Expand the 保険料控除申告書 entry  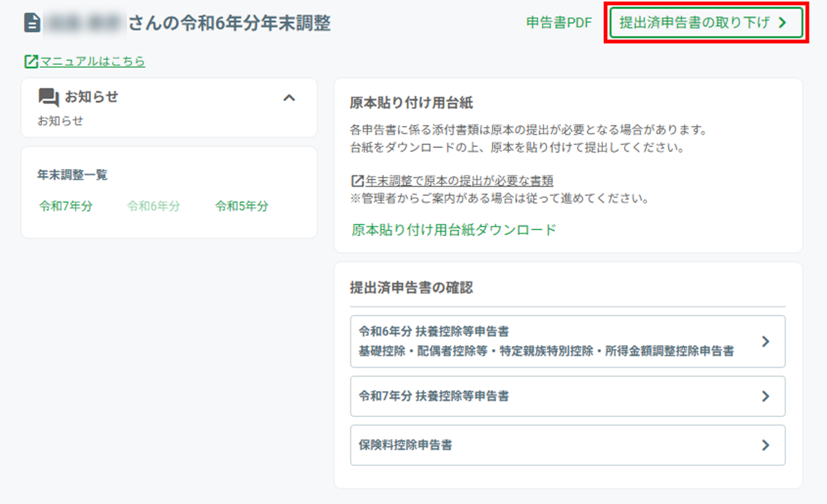[x=562, y=445]
